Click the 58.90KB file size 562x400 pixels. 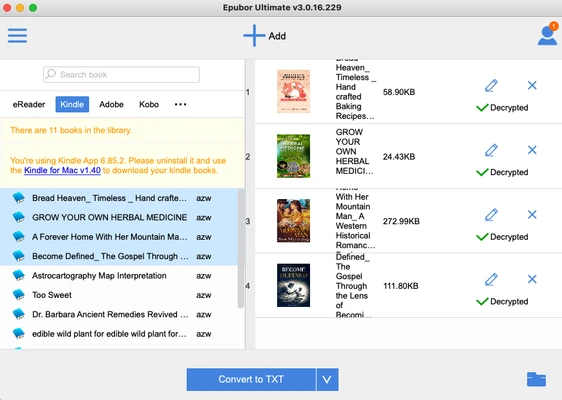[x=399, y=92]
